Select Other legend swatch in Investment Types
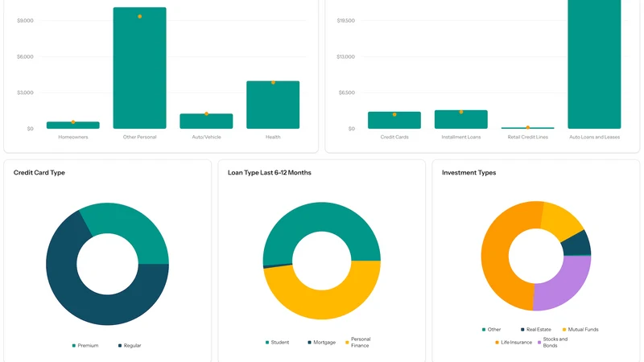Viewport: 644px width, 362px height. coord(484,330)
